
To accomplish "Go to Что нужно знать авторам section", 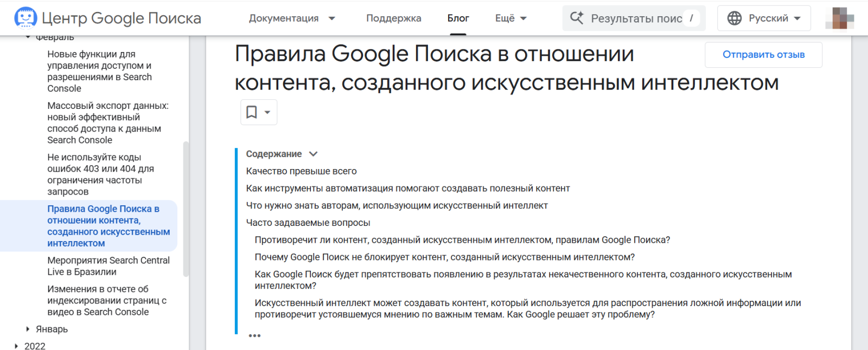I will [397, 206].
